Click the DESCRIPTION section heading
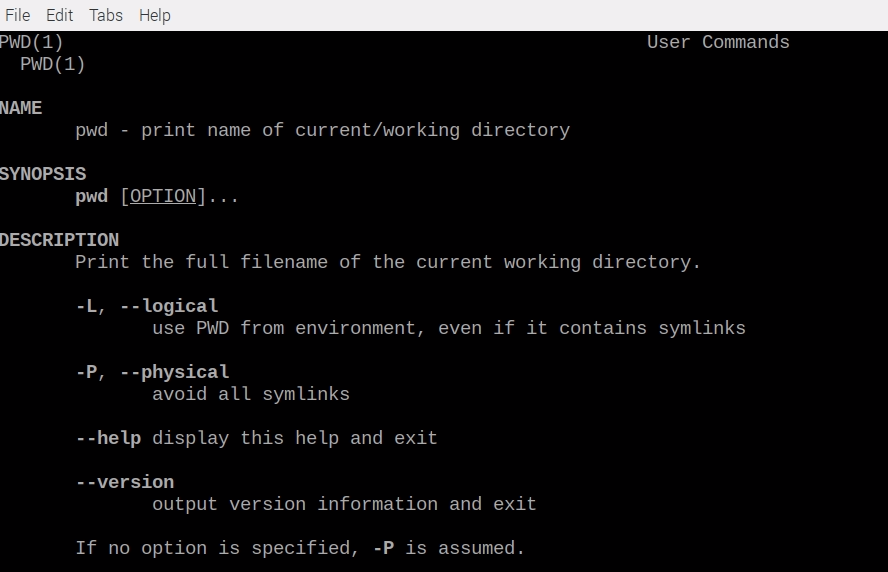The width and height of the screenshot is (888, 572). (x=59, y=240)
